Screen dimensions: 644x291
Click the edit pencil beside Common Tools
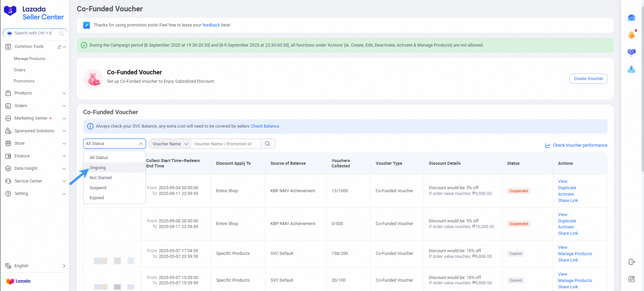[x=59, y=47]
